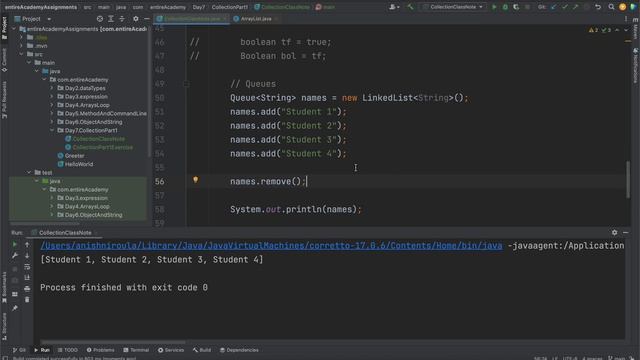Screen dimensions: 640x360
Task: Open CollectionPart1Exercise in project tree
Action: point(99,147)
